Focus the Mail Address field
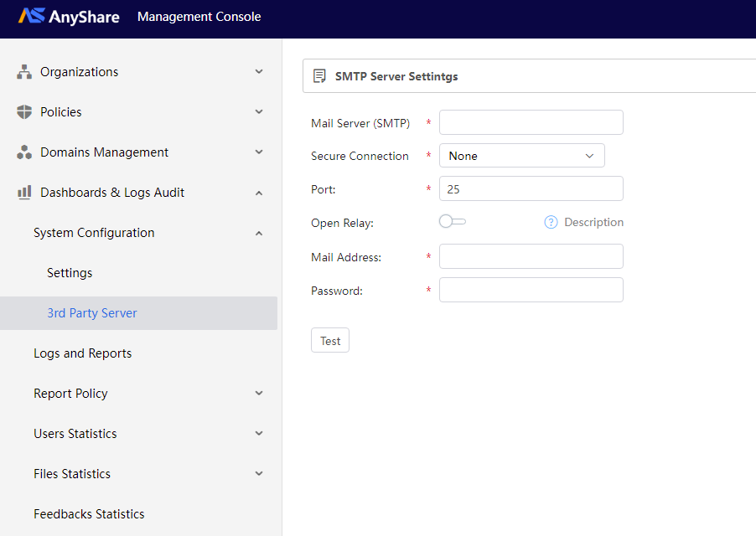The width and height of the screenshot is (756, 536). (x=531, y=256)
